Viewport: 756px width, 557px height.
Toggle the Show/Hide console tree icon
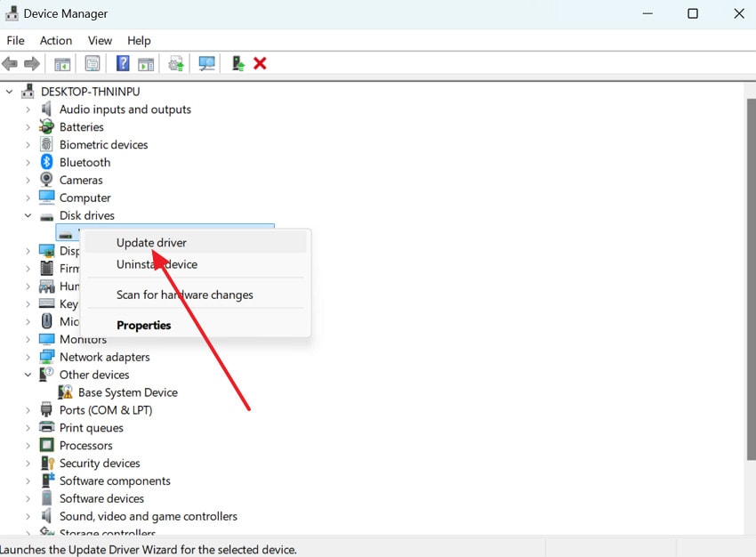coord(61,63)
